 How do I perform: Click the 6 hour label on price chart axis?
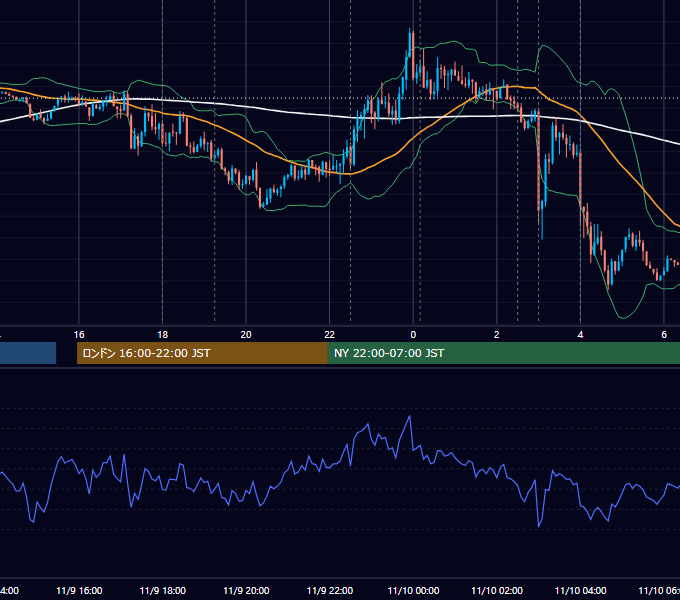pyautogui.click(x=664, y=335)
